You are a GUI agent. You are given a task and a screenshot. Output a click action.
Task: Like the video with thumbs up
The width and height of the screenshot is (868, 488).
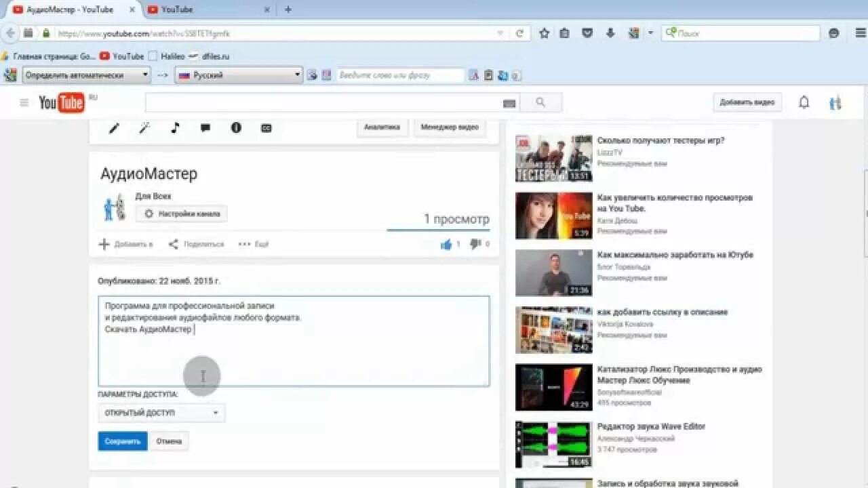click(446, 245)
